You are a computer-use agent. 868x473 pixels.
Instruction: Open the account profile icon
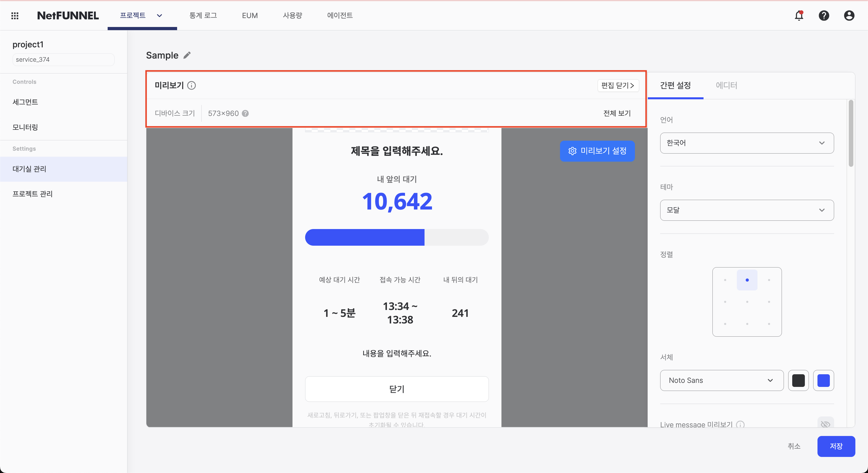pyautogui.click(x=849, y=15)
